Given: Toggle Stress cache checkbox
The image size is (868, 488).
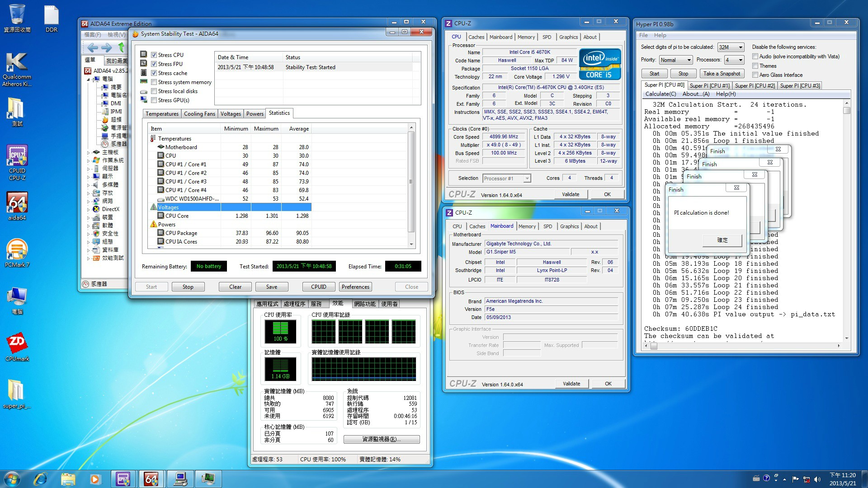Looking at the screenshot, I should (154, 73).
